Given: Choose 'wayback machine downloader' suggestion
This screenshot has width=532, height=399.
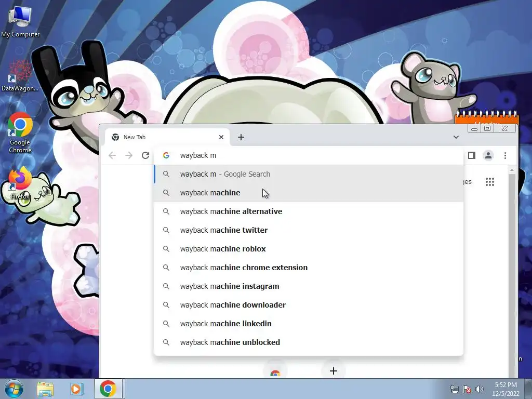Looking at the screenshot, I should [309, 304].
